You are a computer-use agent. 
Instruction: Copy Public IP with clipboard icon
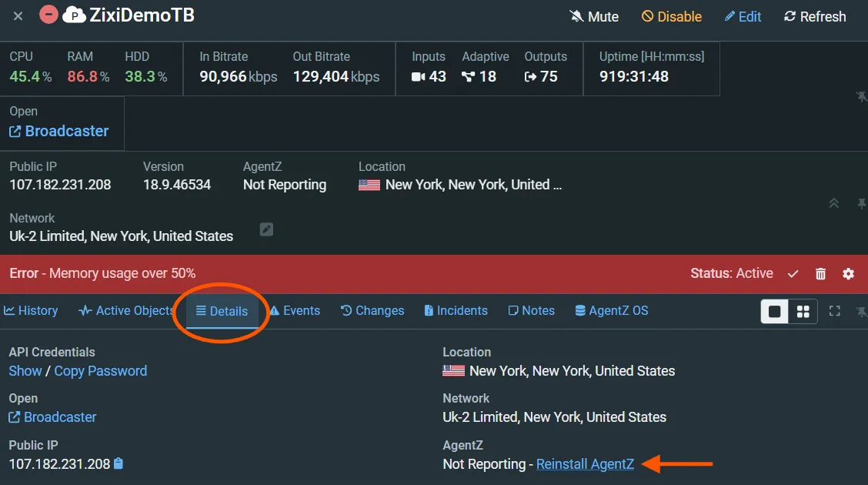(119, 463)
